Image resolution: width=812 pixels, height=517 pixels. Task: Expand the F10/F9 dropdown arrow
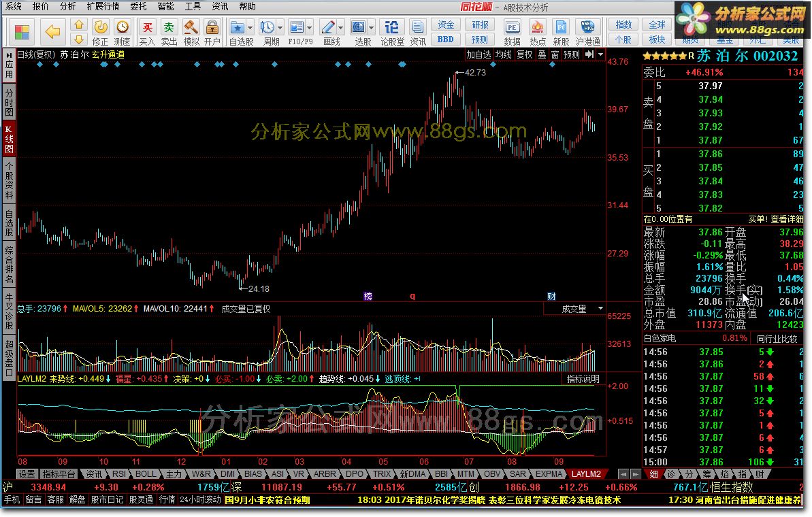[309, 27]
